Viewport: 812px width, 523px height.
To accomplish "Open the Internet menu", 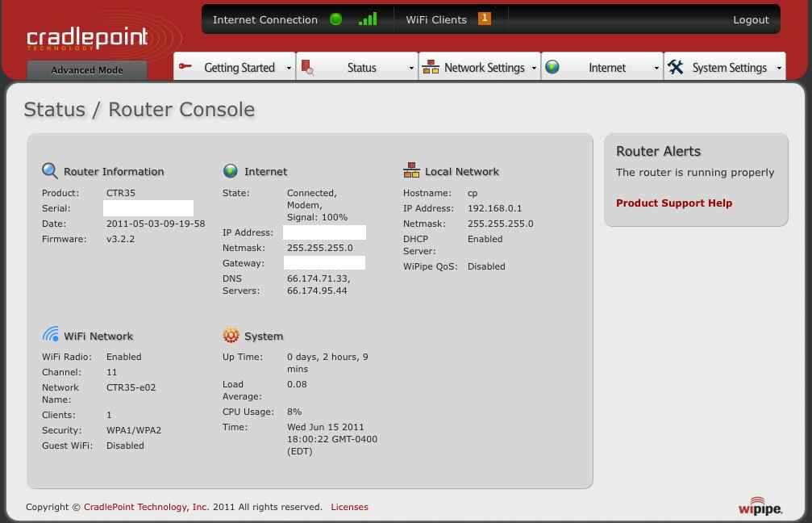I will (x=602, y=66).
